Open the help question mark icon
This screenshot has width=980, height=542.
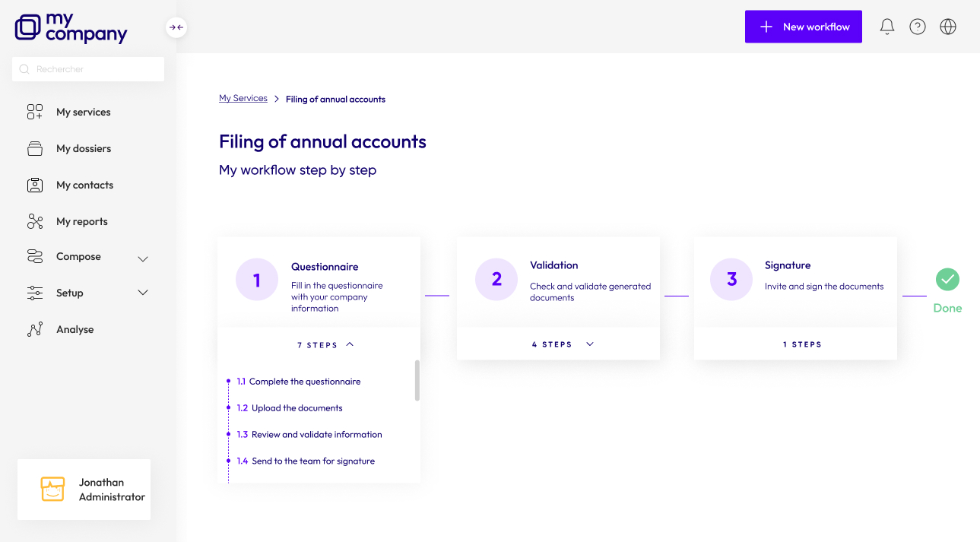(x=918, y=27)
